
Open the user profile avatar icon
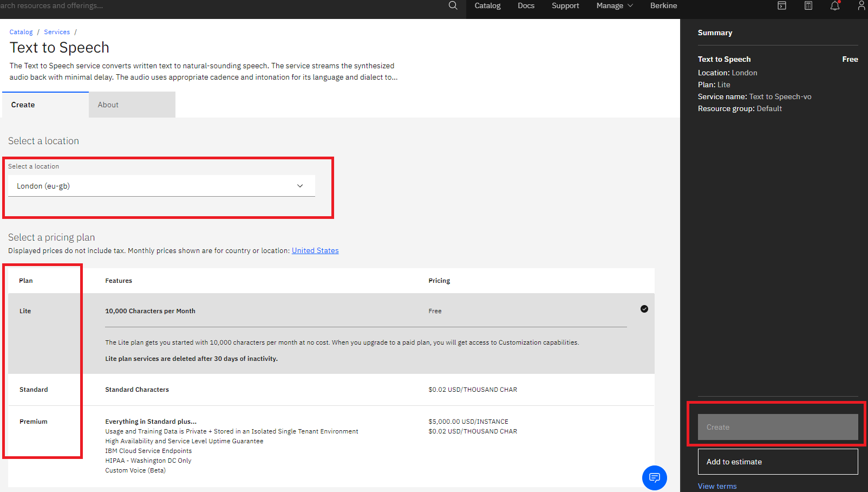[x=862, y=5]
